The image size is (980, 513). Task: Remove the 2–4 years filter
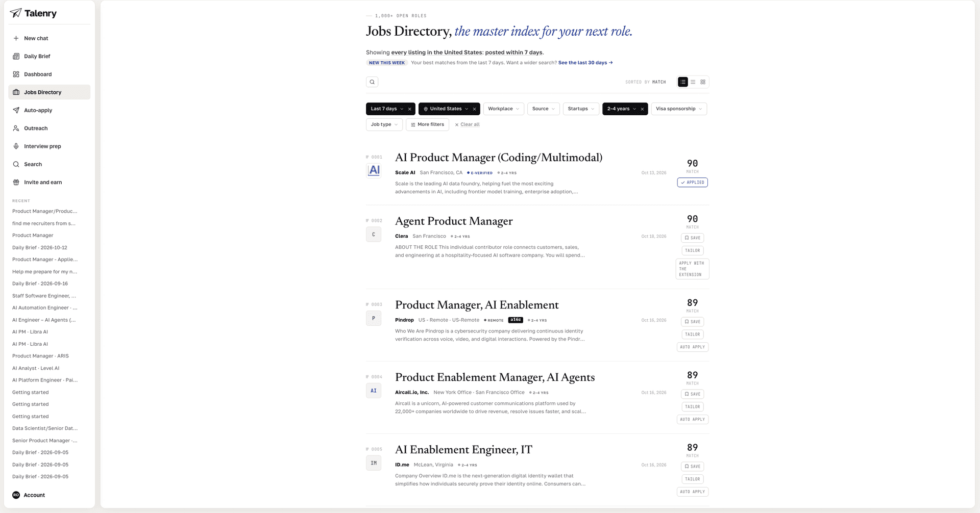click(x=642, y=109)
